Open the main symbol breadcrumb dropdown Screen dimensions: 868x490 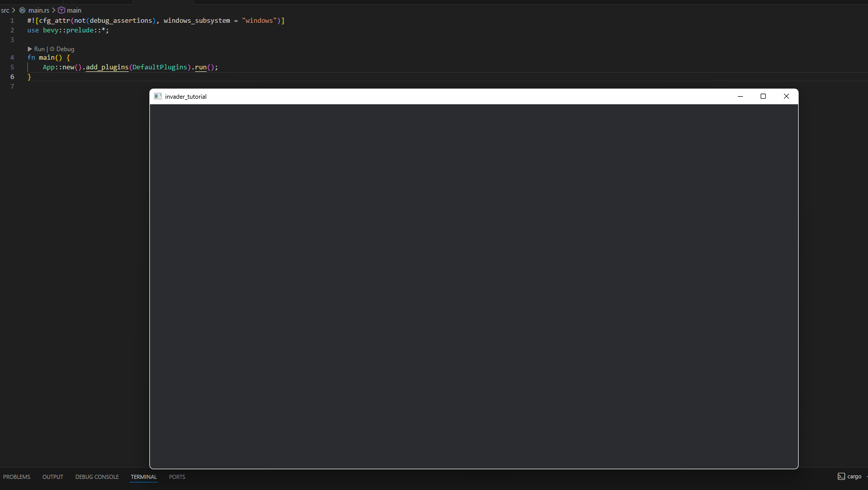coord(74,10)
